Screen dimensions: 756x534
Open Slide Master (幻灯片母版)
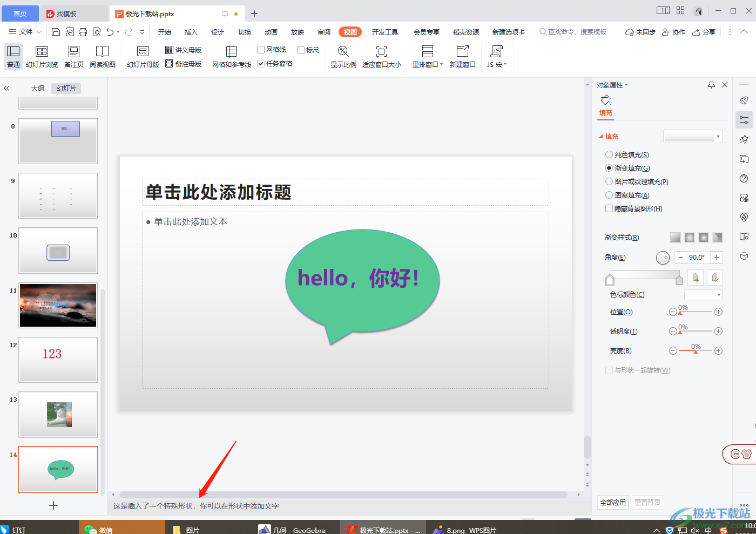click(x=143, y=57)
